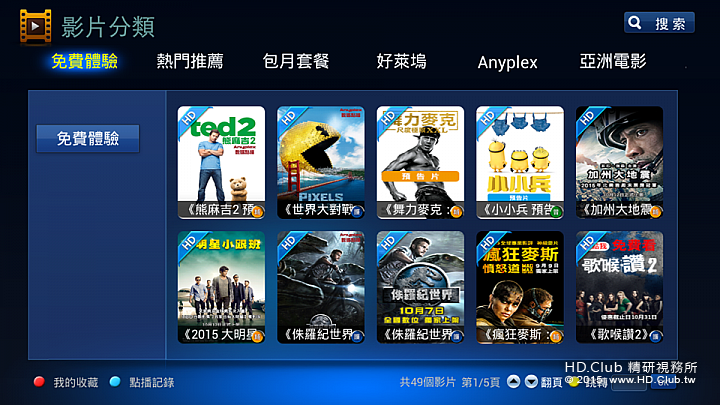Select the 歌喉讚2 movie thumbnail
The image size is (720, 405).
coord(619,287)
